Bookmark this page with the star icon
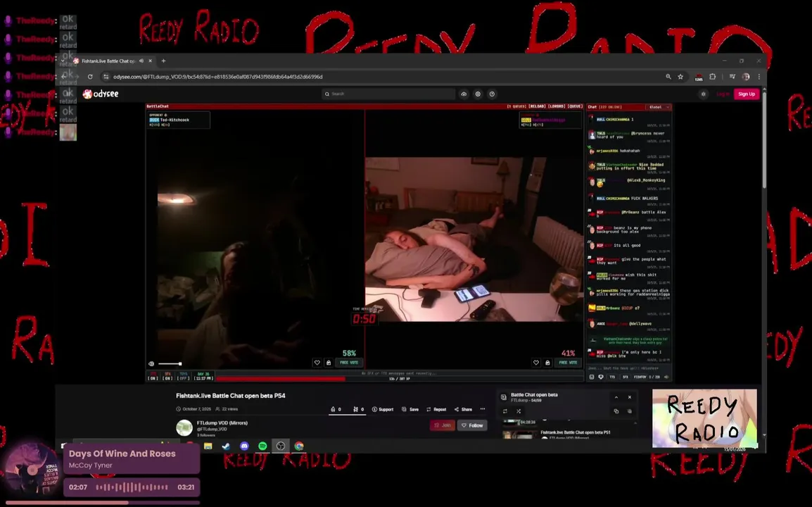Screen dimensions: 812x507 click(680, 77)
